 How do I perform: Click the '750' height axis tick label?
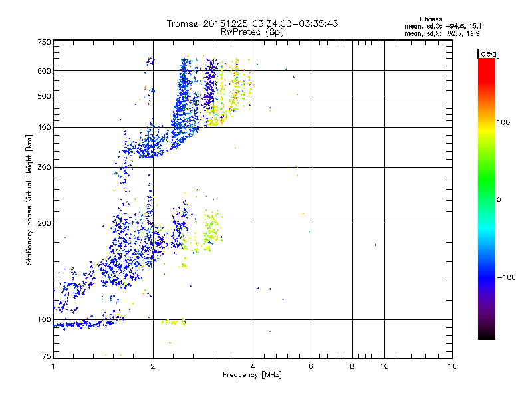[44, 42]
